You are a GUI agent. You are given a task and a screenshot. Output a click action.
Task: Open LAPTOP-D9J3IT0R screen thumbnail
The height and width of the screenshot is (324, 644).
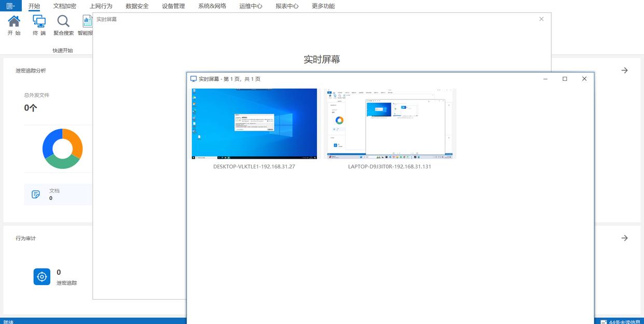point(389,123)
